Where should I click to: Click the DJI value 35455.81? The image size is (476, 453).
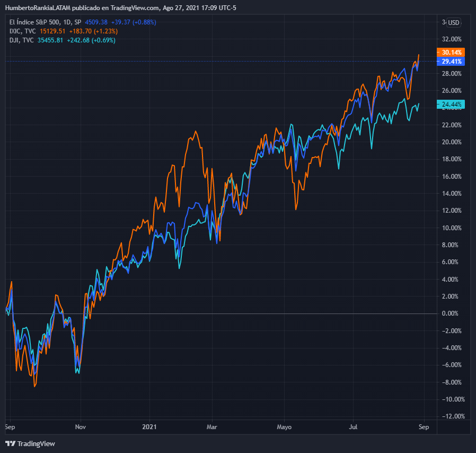point(50,40)
